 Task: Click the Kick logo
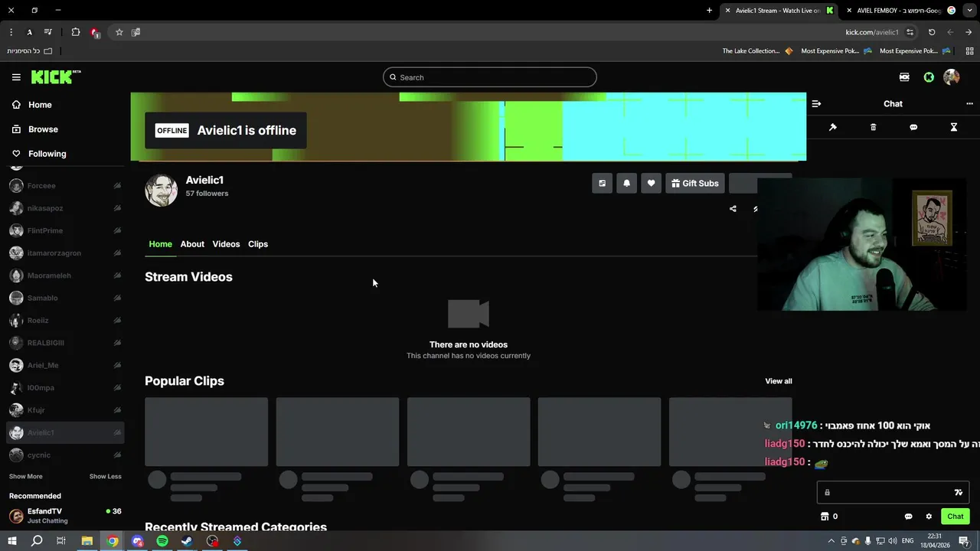point(56,77)
